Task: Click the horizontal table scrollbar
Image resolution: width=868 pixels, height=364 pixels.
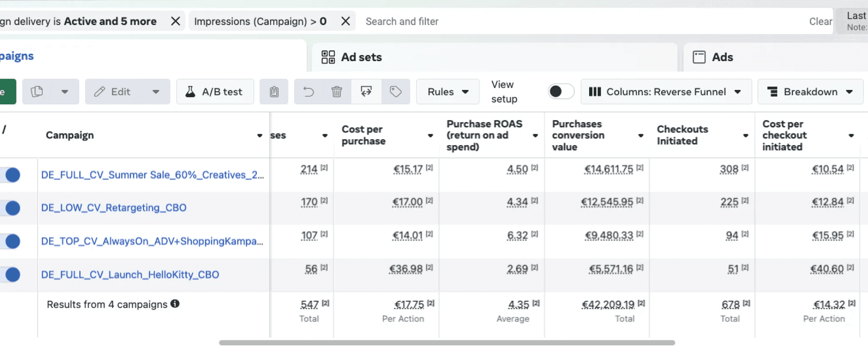Action: 447,343
